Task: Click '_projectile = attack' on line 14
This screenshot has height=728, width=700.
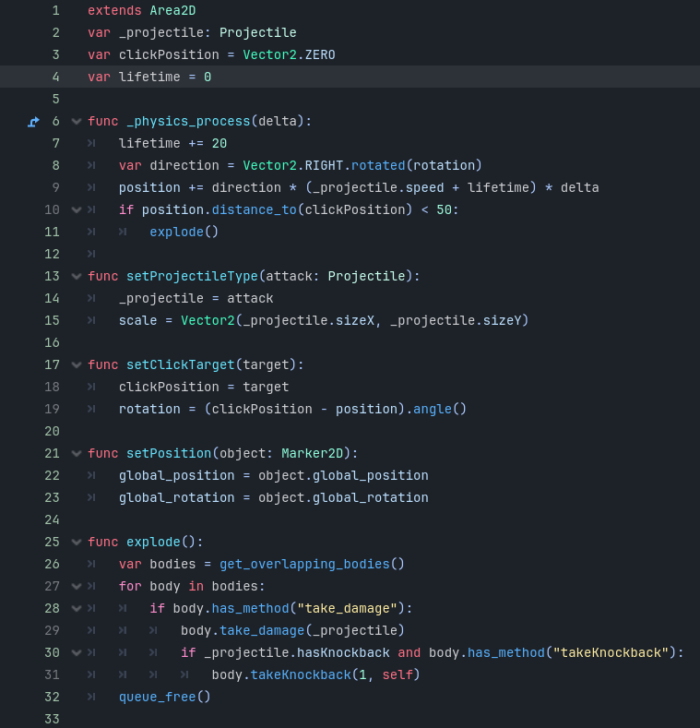Action: click(x=196, y=299)
